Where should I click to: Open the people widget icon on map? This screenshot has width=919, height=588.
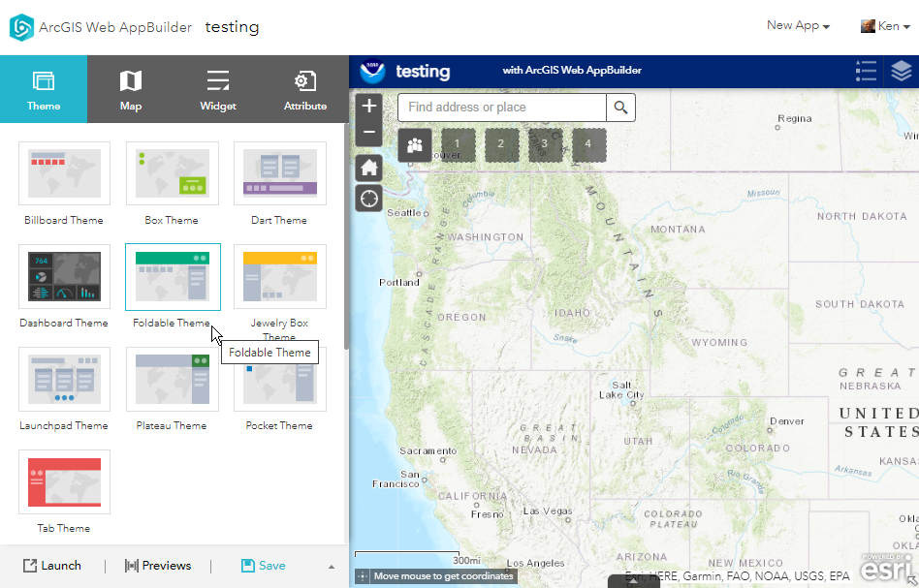[415, 144]
